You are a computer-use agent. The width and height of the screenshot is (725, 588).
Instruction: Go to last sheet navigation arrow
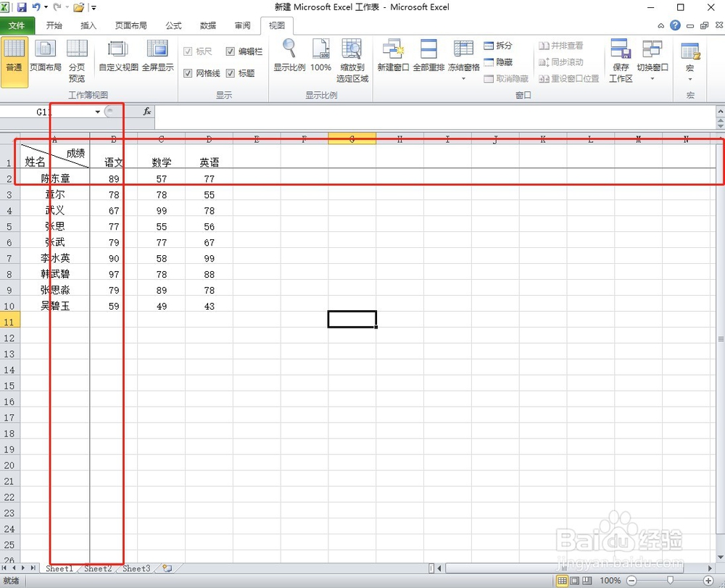(x=33, y=568)
